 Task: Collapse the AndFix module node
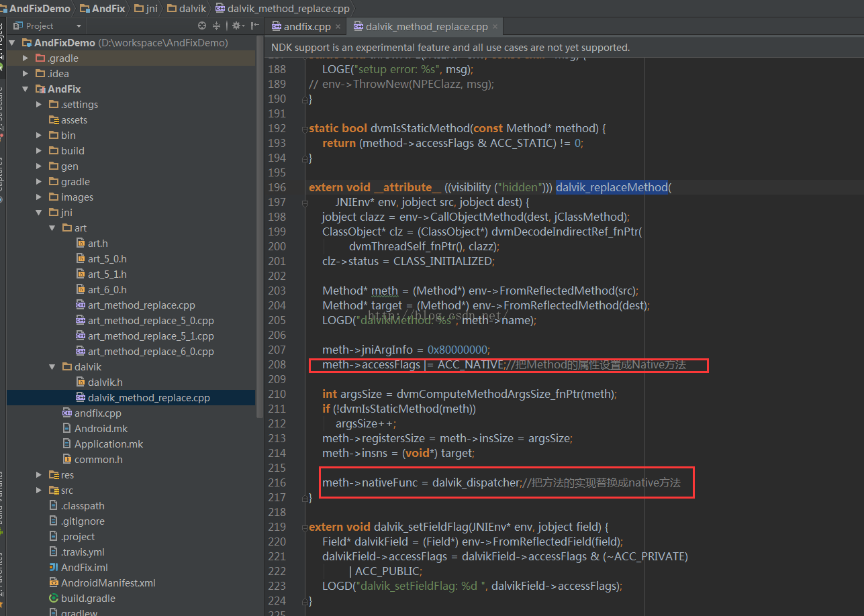click(26, 89)
